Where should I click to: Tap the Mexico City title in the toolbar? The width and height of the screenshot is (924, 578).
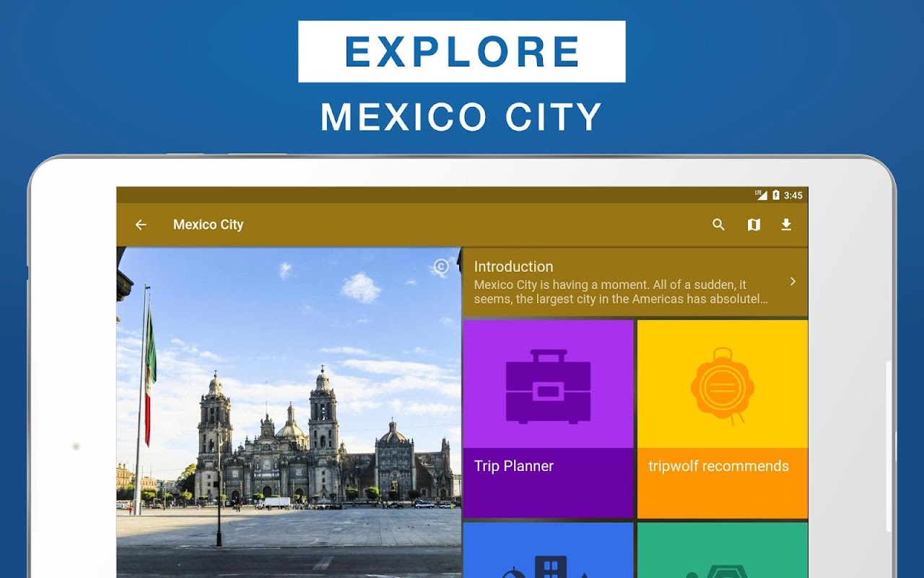click(208, 225)
